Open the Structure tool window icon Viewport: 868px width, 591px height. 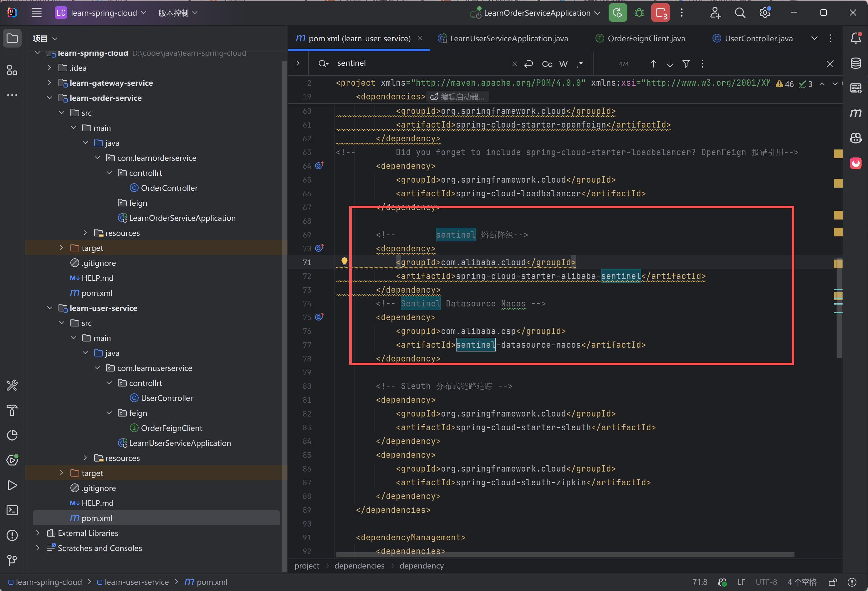pyautogui.click(x=12, y=70)
